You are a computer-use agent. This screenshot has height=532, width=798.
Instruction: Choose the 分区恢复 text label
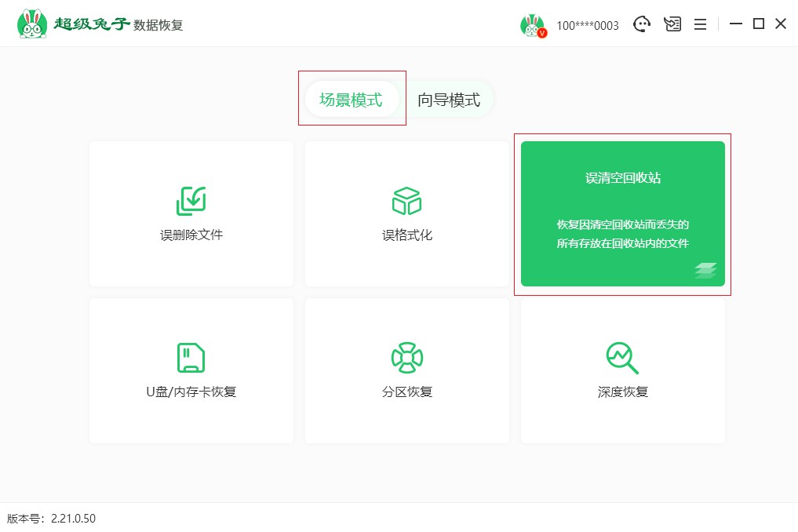406,392
